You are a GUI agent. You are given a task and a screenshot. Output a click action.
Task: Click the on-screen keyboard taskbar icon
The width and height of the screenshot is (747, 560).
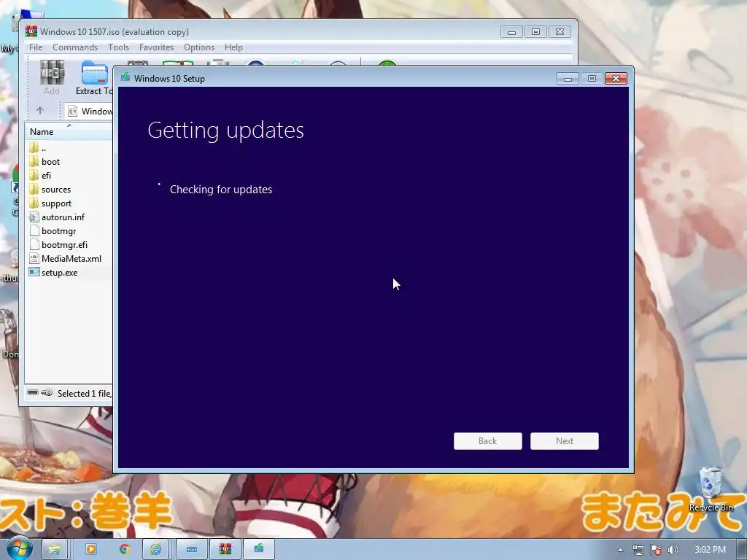pyautogui.click(x=192, y=550)
